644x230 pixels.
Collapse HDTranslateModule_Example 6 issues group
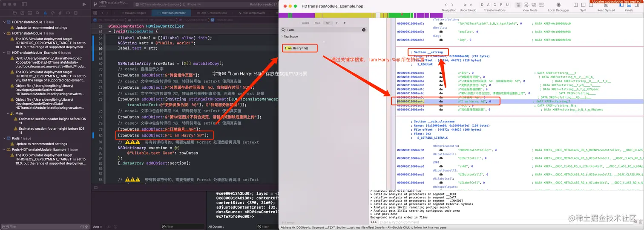[4, 52]
